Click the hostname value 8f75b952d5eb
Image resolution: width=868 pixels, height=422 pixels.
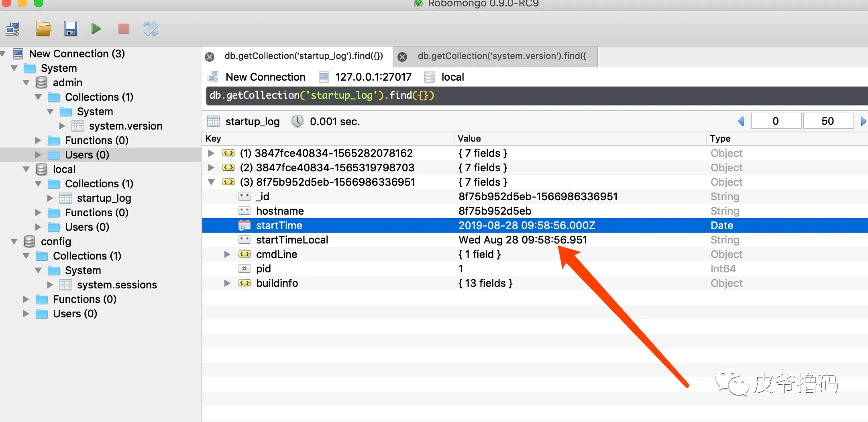pos(495,211)
